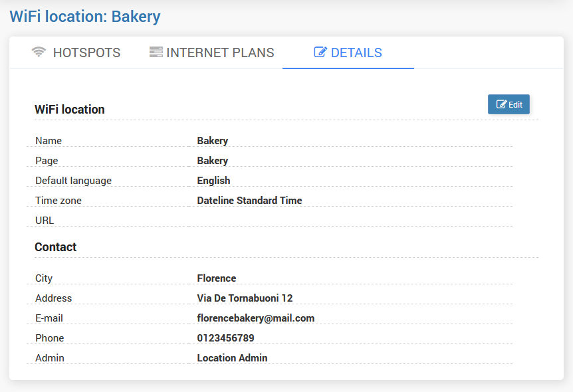Click the address 'Via De Tornabuoni 12'
The height and width of the screenshot is (392, 573).
point(245,298)
